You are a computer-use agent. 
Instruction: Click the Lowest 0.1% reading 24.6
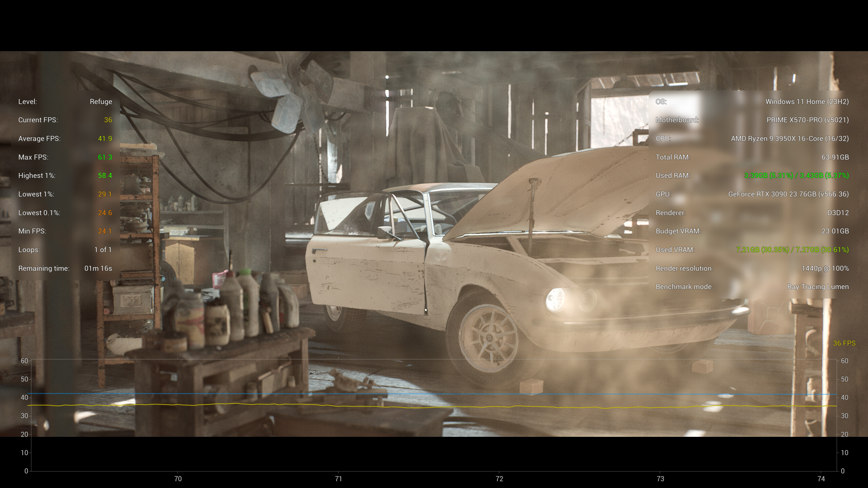(106, 212)
